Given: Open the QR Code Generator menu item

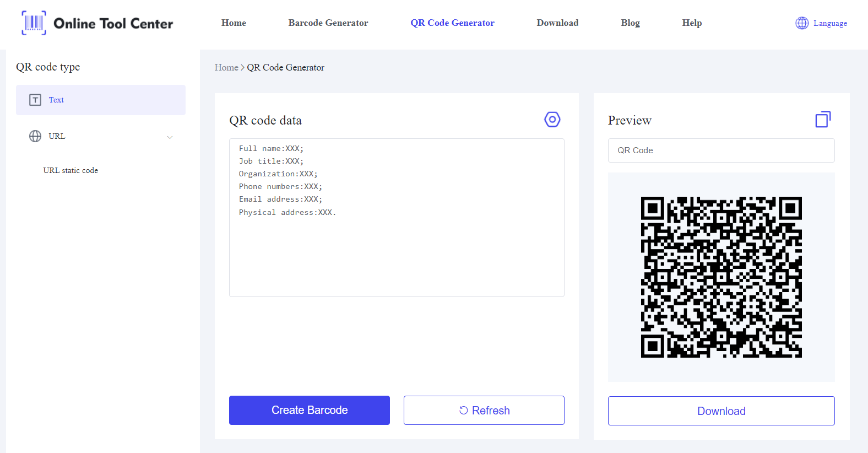Looking at the screenshot, I should pos(452,23).
